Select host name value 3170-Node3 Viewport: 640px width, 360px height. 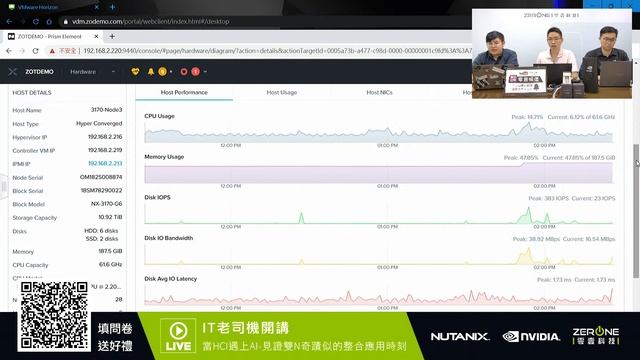106,110
